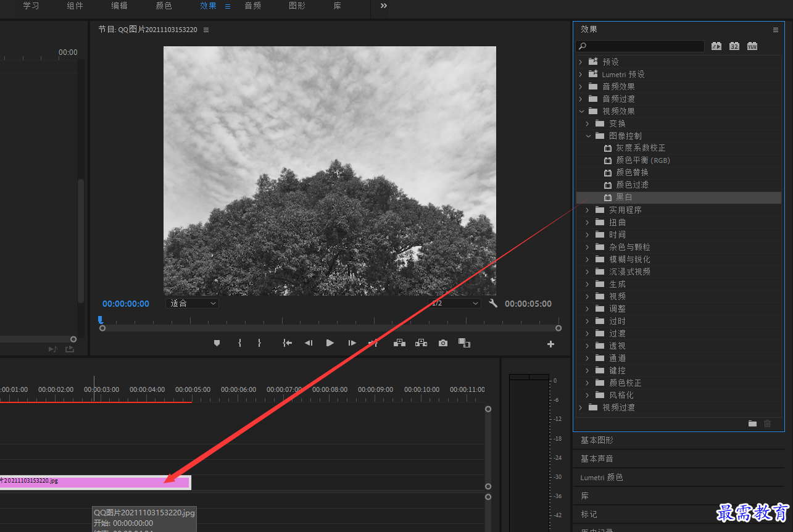Toggle the YUV effects filter icon
This screenshot has height=532, width=793.
click(752, 46)
